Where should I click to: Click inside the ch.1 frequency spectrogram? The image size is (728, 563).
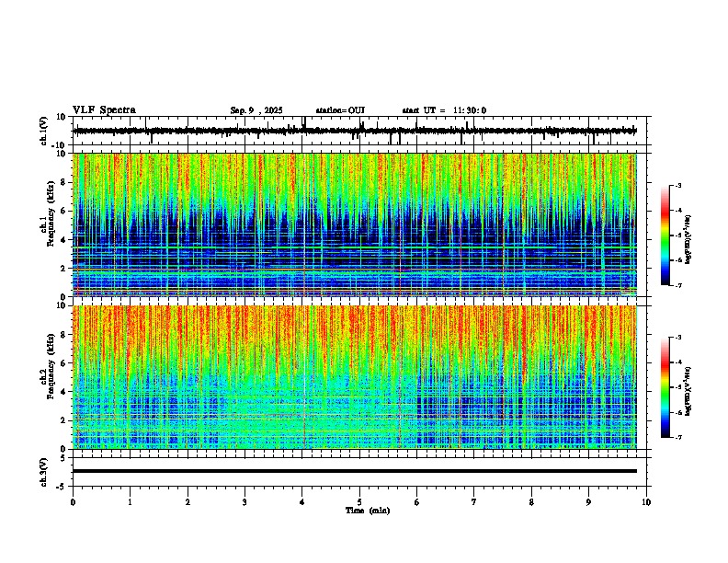click(x=355, y=224)
